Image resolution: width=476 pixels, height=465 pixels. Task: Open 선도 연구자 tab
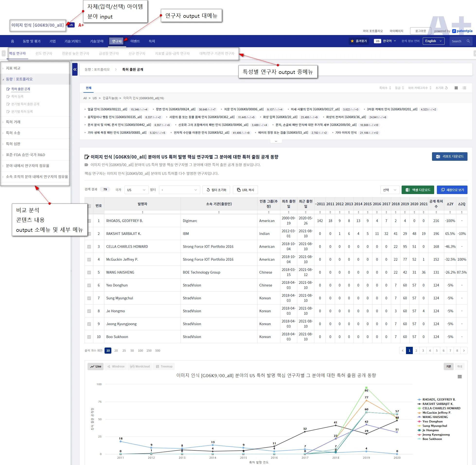44,54
